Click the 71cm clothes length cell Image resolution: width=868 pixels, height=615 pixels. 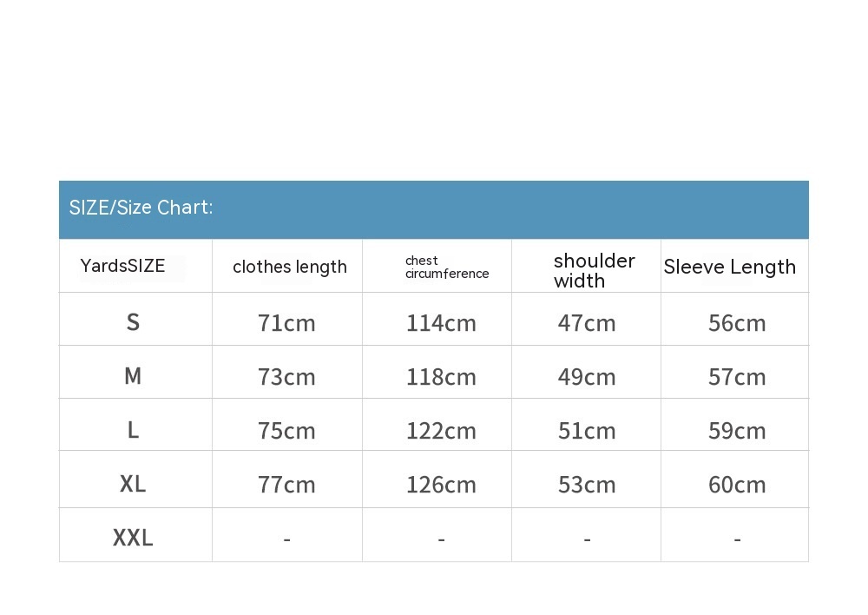click(286, 323)
